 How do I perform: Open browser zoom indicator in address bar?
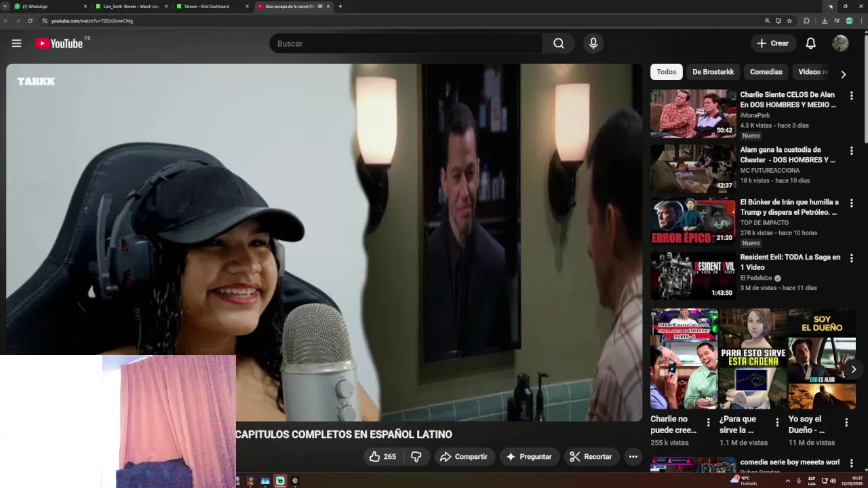pos(767,21)
